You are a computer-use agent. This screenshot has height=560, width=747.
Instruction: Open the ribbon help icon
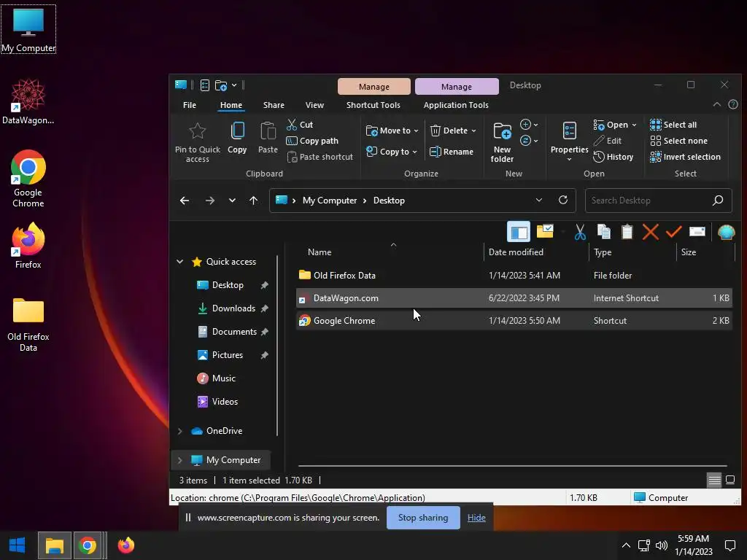pos(733,104)
